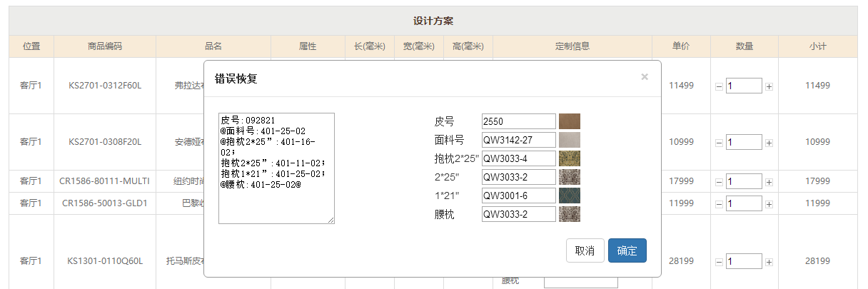The width and height of the screenshot is (868, 289).
Task: Decrease quantity for the 11499 row
Action: (719, 86)
